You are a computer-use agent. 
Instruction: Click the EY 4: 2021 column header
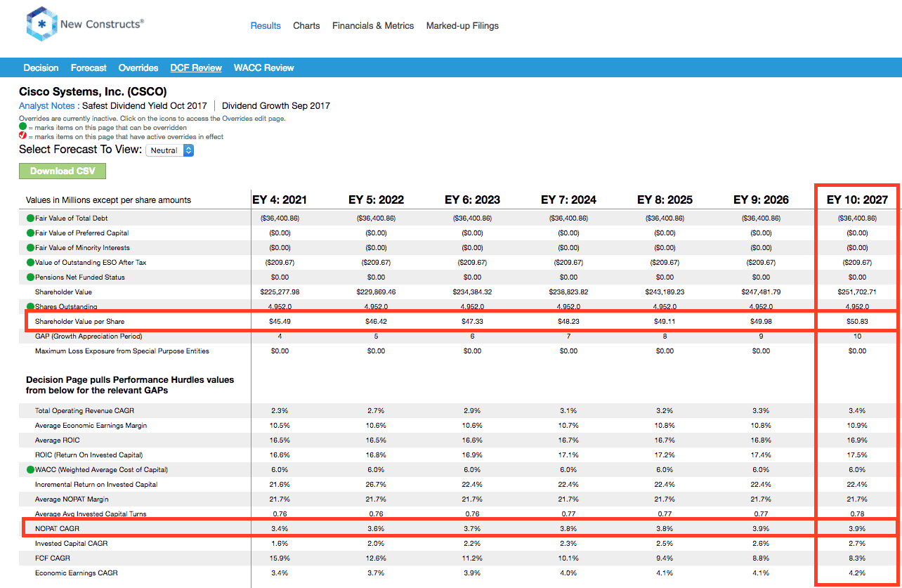pos(280,200)
